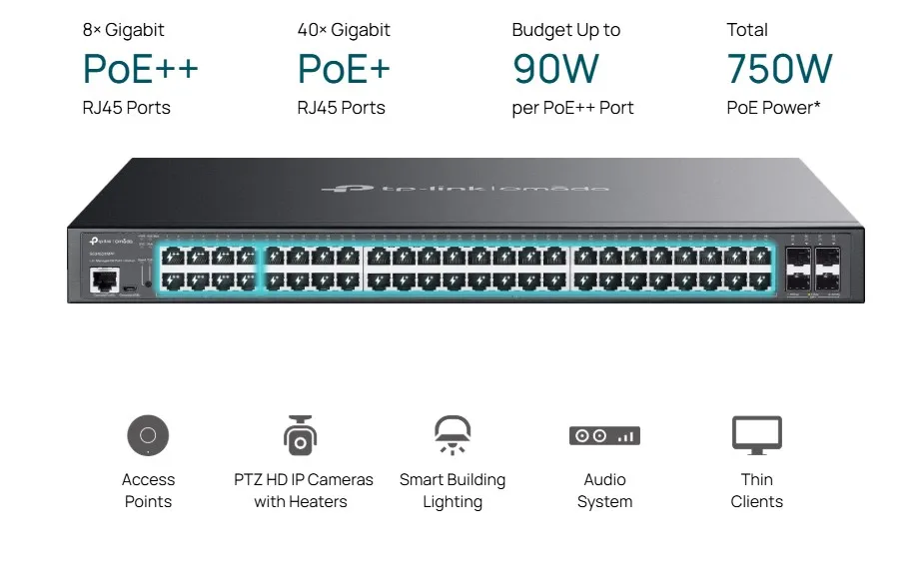Click the "Access Points" label
This screenshot has height=582, width=924.
[148, 490]
